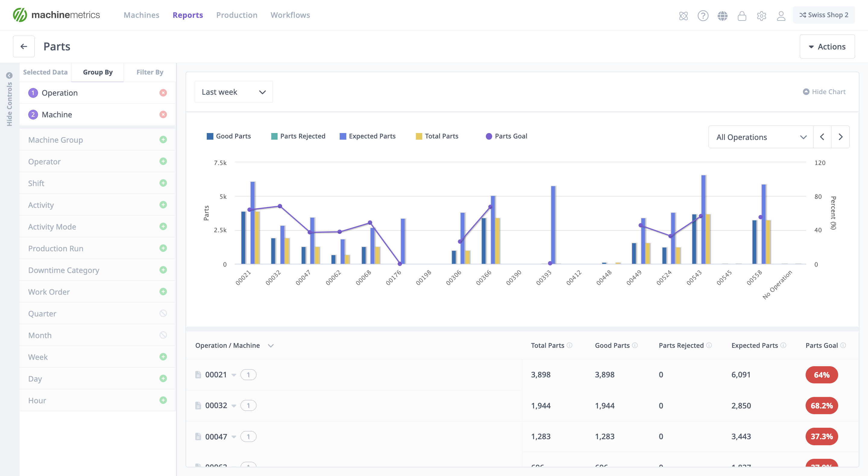The height and width of the screenshot is (476, 868).
Task: Add the Week grouping plus icon
Action: coord(163,357)
